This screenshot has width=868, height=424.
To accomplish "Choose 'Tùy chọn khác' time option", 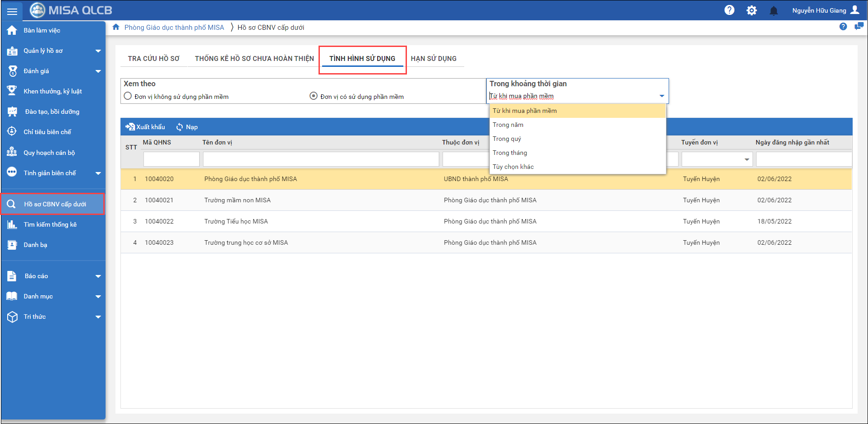I will [513, 167].
